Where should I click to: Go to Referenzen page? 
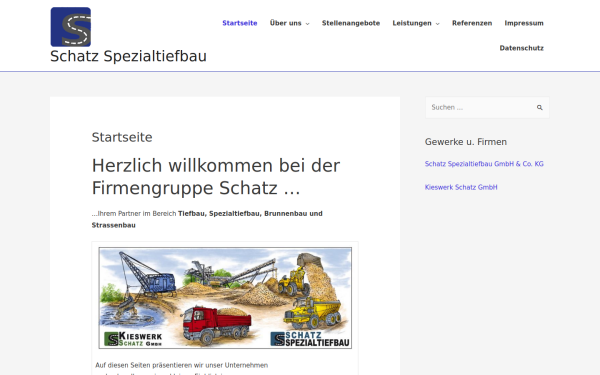(472, 23)
